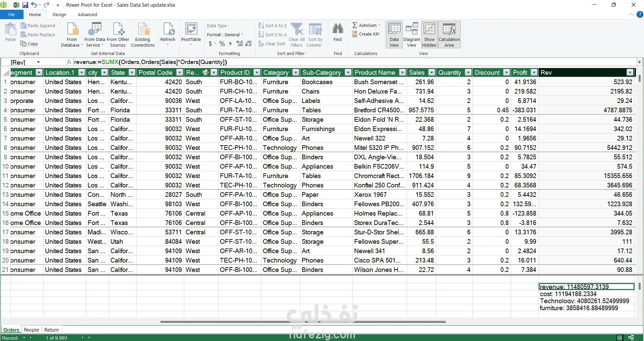Open Rev column filter dropdown
The height and width of the screenshot is (341, 644).
(630, 72)
